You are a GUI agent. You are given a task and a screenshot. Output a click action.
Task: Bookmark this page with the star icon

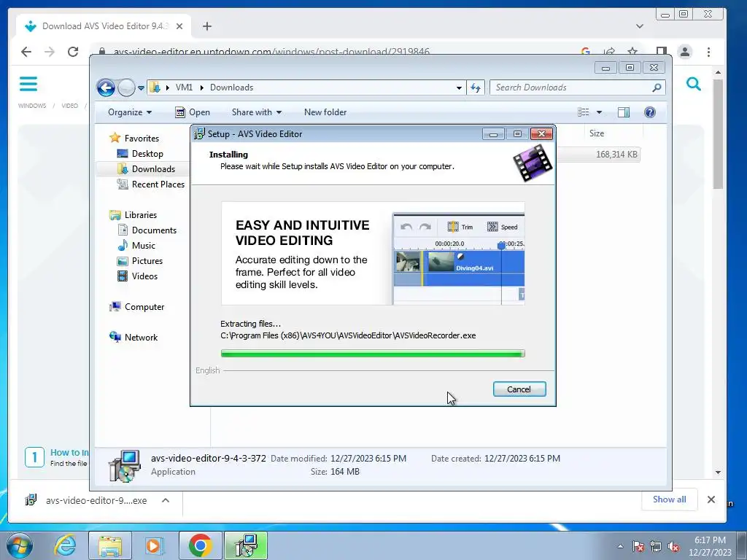pyautogui.click(x=632, y=52)
